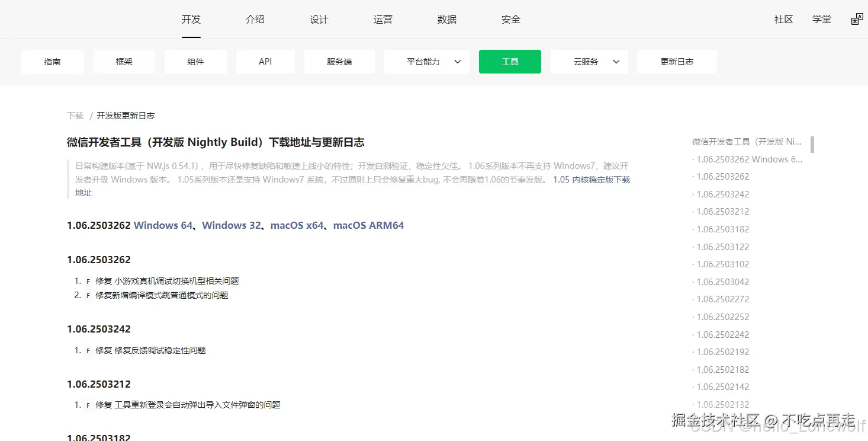The width and height of the screenshot is (868, 441).
Task: Click changelog line 工具重新登录会自动弹出导入文件弹窗的问题
Action: 197,405
